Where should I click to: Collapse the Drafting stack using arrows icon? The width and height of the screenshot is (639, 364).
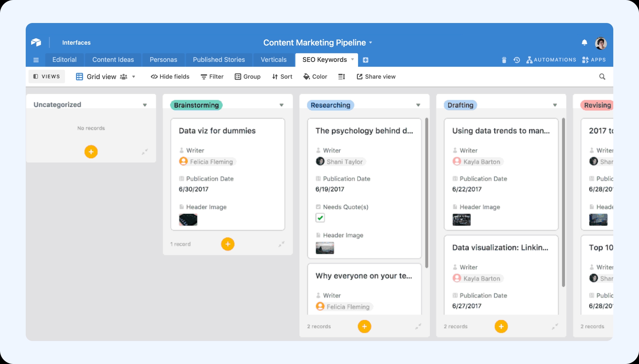coord(555,326)
